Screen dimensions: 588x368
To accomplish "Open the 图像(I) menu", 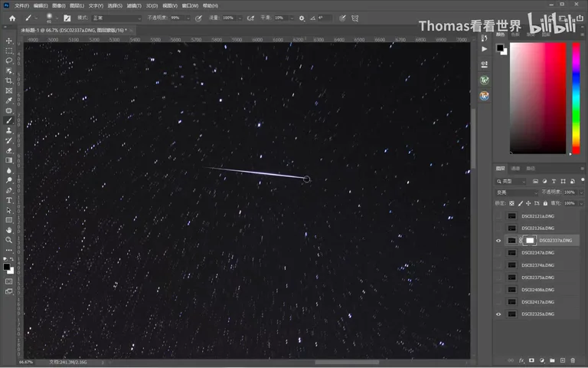I will click(59, 5).
